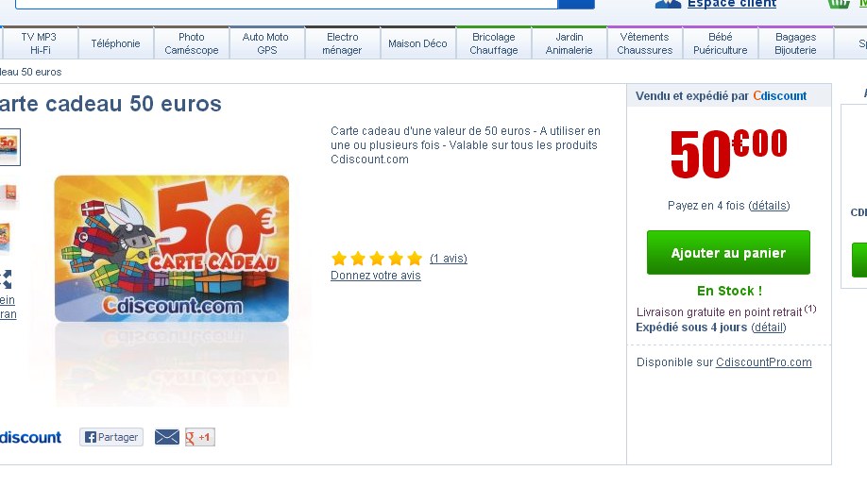This screenshot has width=867, height=504.
Task: Share the product via Facebook Partager button
Action: [x=111, y=437]
